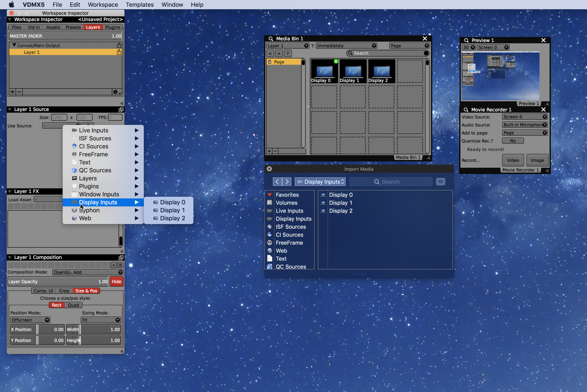Viewport: 587px width, 392px height.
Task: Click plus button in Layer 1 Composition strip
Action: click(x=114, y=265)
